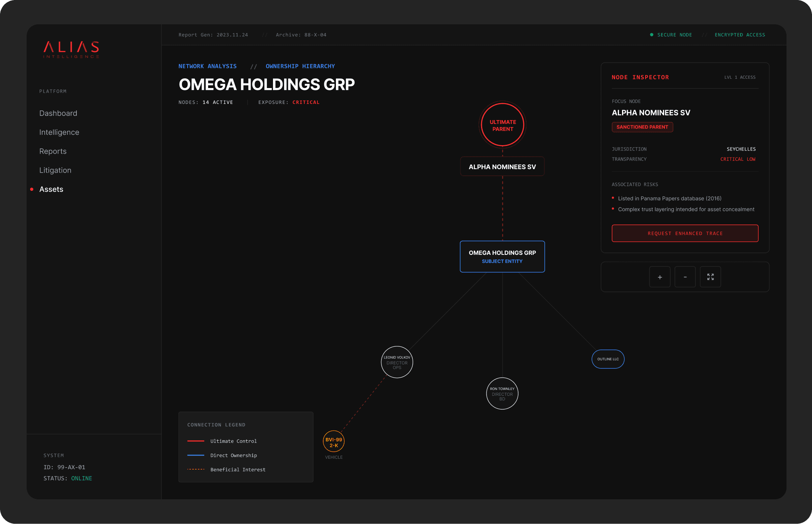Click the zoom in plus button

pos(659,277)
